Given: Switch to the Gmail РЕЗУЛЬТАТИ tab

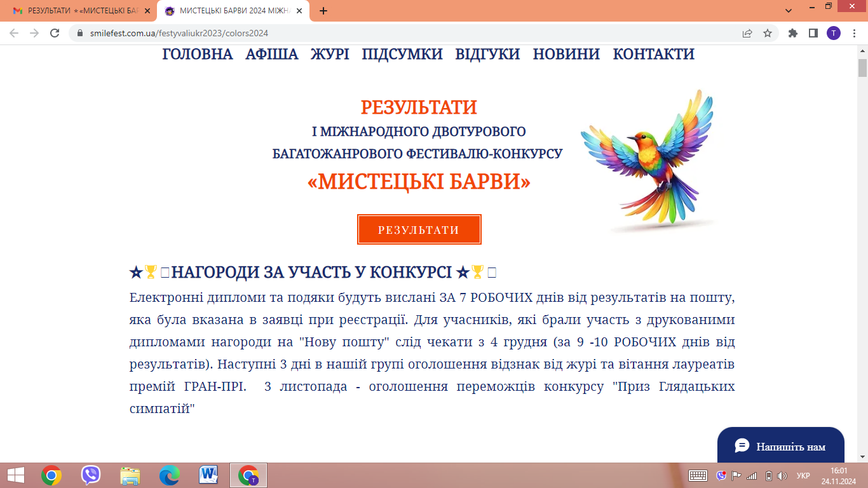Looking at the screenshot, I should click(x=75, y=11).
